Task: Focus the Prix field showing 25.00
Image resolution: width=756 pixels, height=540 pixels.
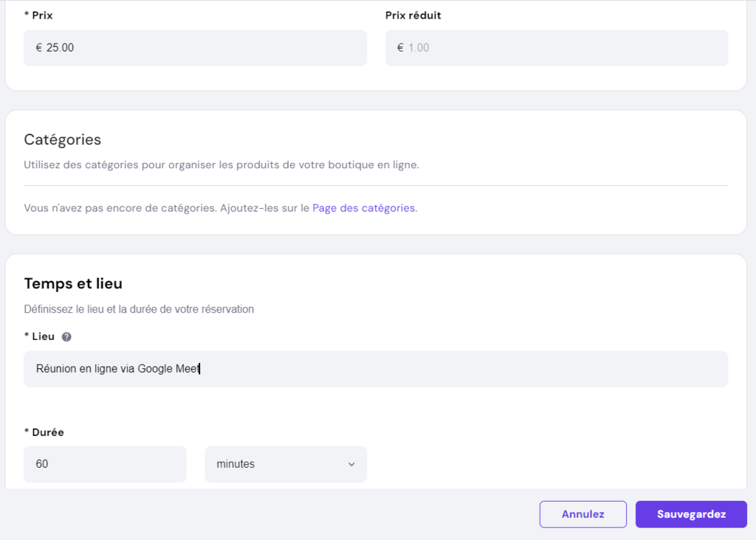Action: click(195, 48)
